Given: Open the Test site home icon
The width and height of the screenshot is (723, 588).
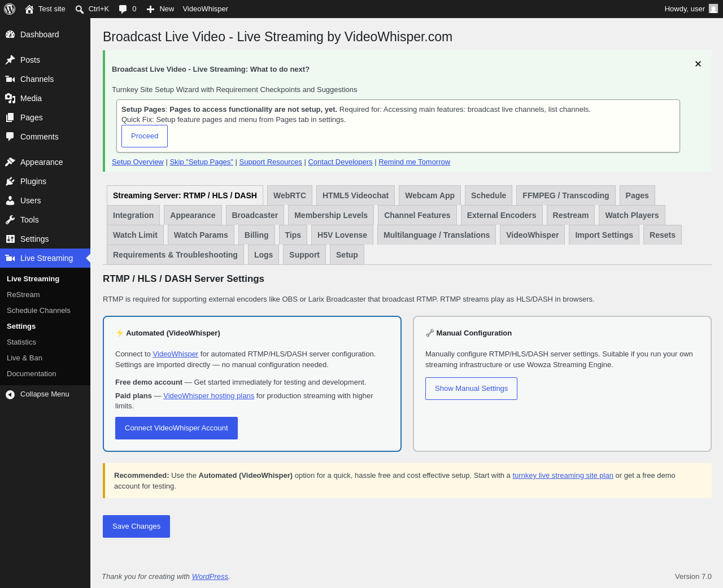Looking at the screenshot, I should coord(29,9).
